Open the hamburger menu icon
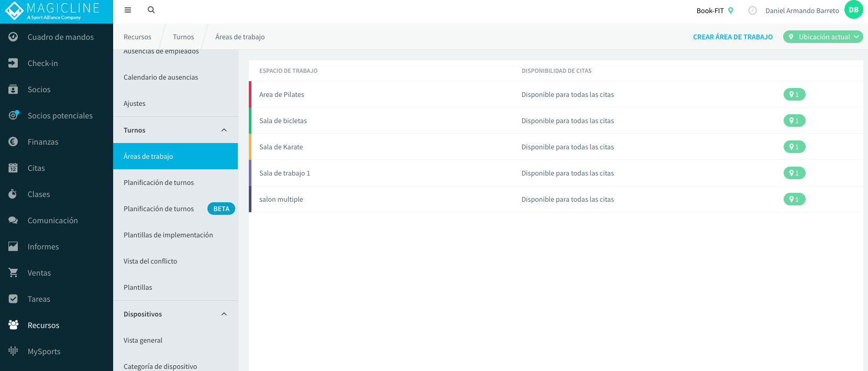Image resolution: width=868 pixels, height=371 pixels. tap(128, 10)
